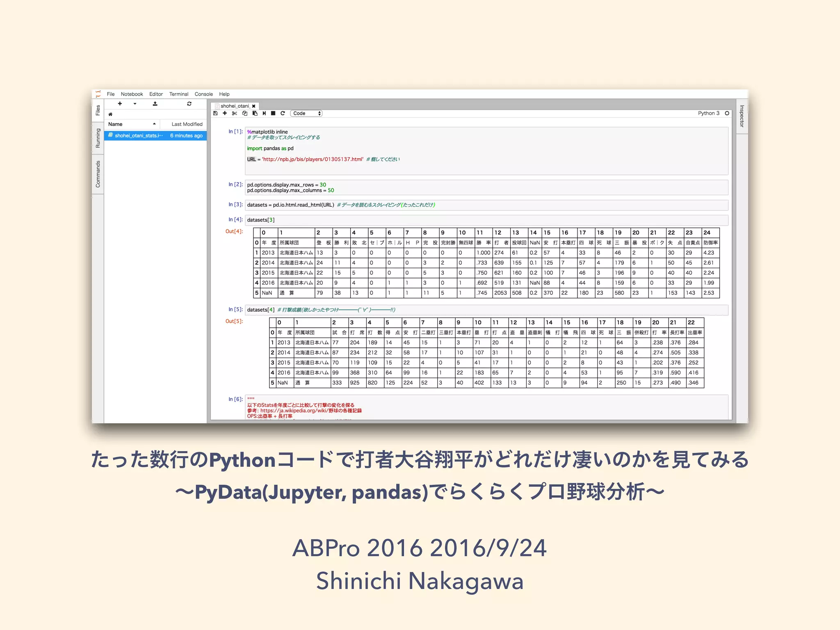Save the notebook with the floppy disk icon
840x630 pixels.
[x=215, y=113]
